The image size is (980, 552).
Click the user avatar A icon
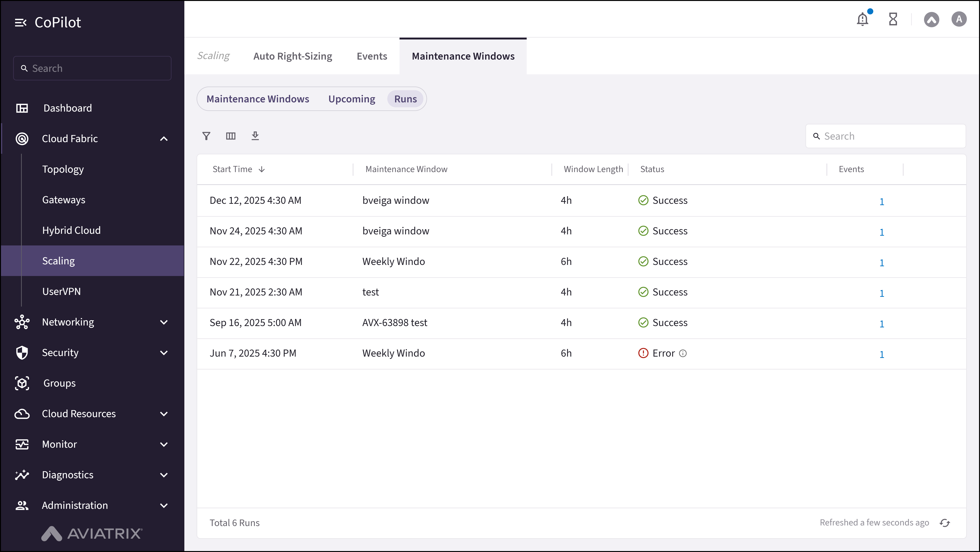click(x=959, y=19)
